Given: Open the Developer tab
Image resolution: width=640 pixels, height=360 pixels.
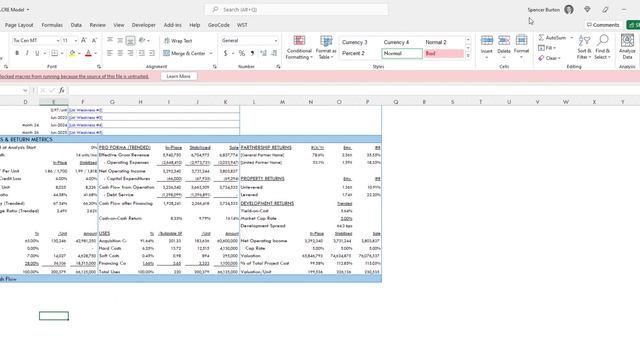Looking at the screenshot, I should [144, 25].
